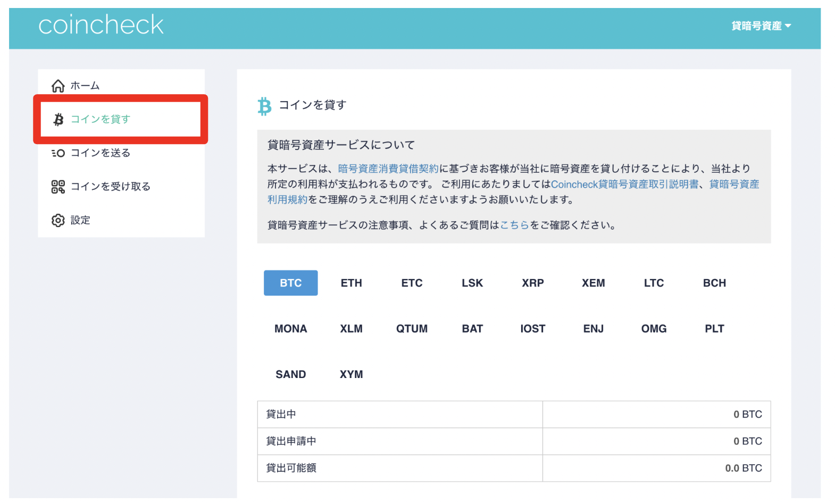Click the 貸出可能額 row label

(x=291, y=468)
